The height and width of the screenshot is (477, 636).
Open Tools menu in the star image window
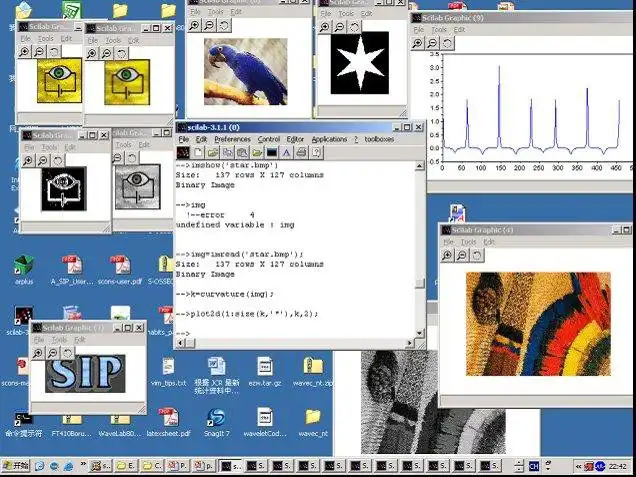[x=346, y=13]
